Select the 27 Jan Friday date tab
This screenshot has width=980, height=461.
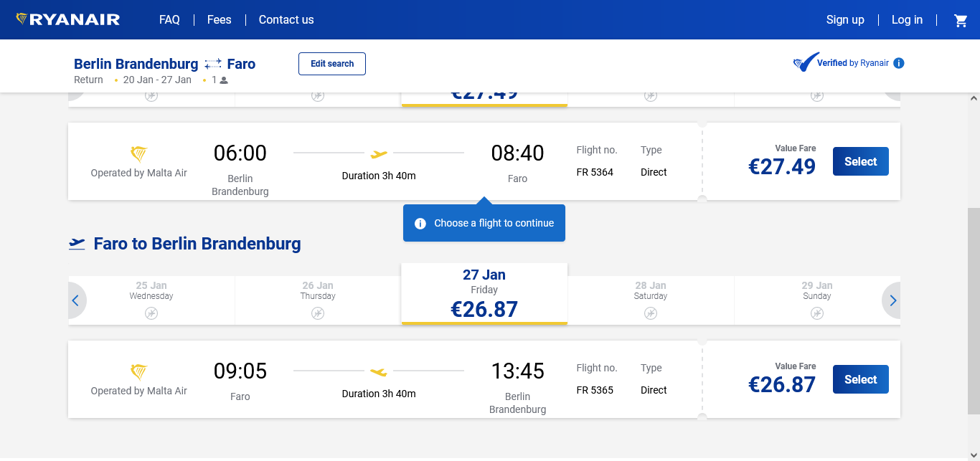484,294
